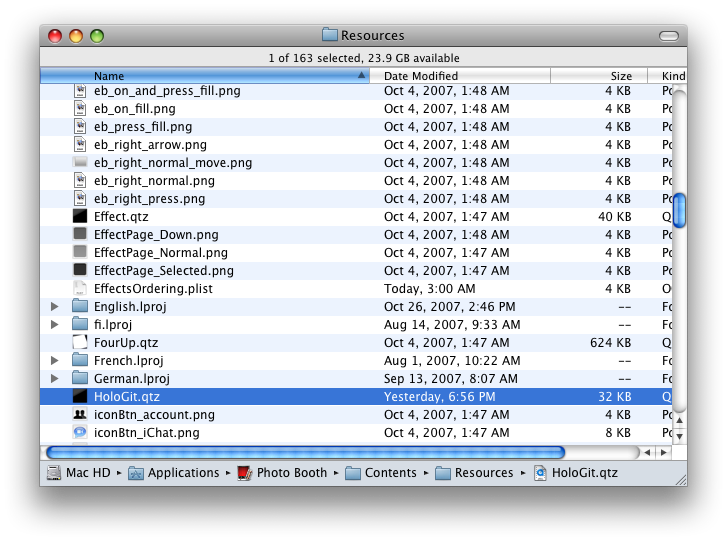This screenshot has height=541, width=727.
Task: Sort by the Size column
Action: pyautogui.click(x=599, y=76)
